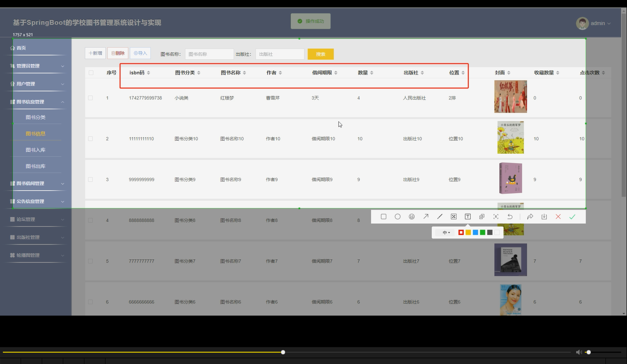Toggle the select-all checkbox in table header
Image resolution: width=627 pixels, height=364 pixels.
click(x=91, y=73)
